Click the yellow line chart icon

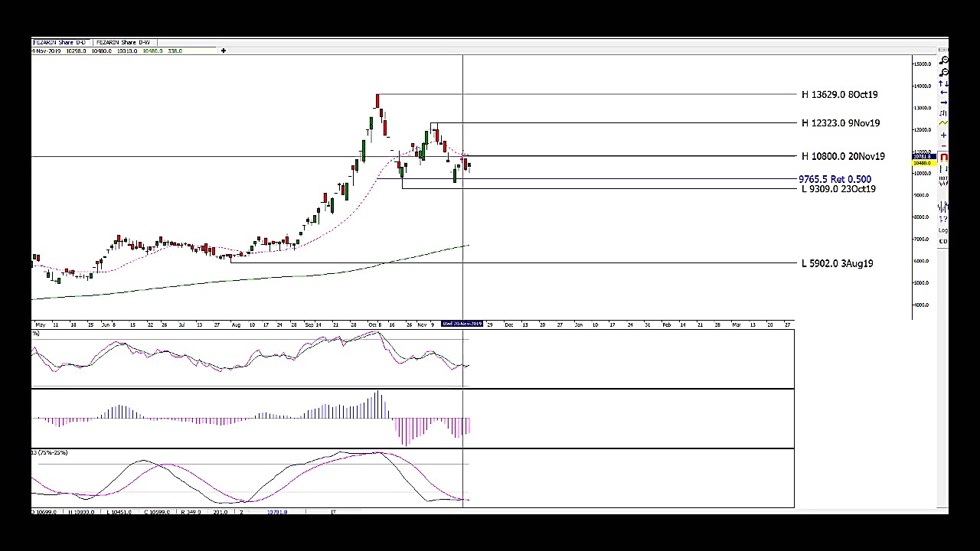point(944,123)
